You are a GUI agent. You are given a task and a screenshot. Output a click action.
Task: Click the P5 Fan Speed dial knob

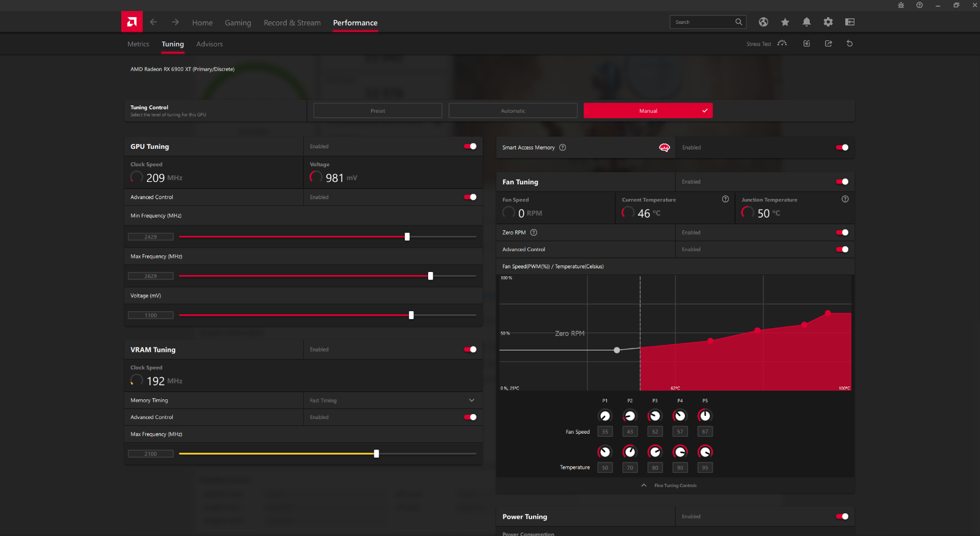pyautogui.click(x=705, y=416)
